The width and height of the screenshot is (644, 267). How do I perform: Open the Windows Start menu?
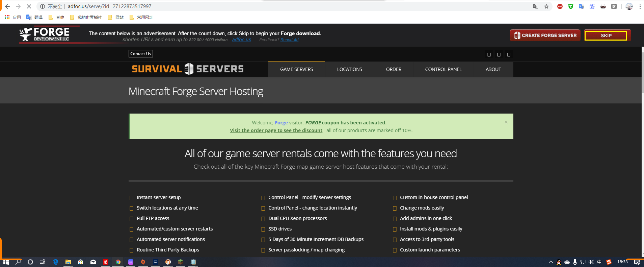point(6,262)
